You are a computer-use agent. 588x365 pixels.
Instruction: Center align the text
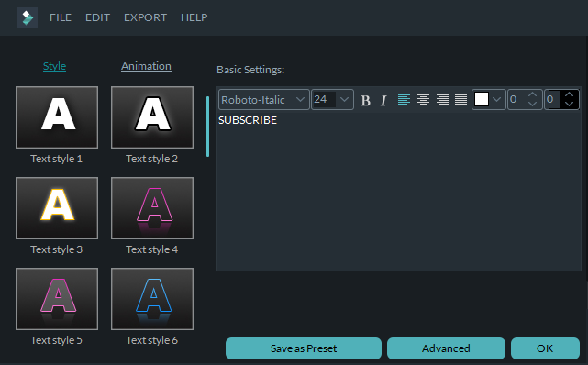424,100
